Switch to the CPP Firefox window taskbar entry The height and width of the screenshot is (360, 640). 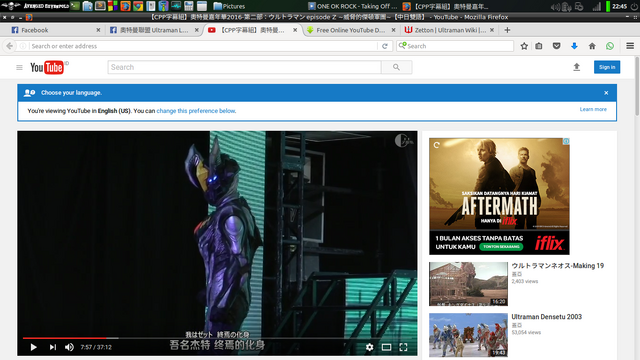point(445,6)
